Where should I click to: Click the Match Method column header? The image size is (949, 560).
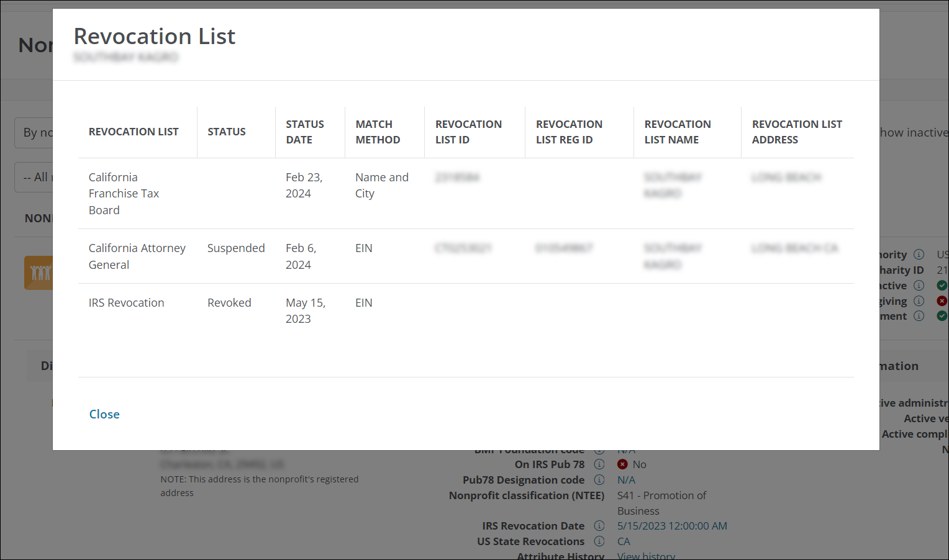[378, 132]
